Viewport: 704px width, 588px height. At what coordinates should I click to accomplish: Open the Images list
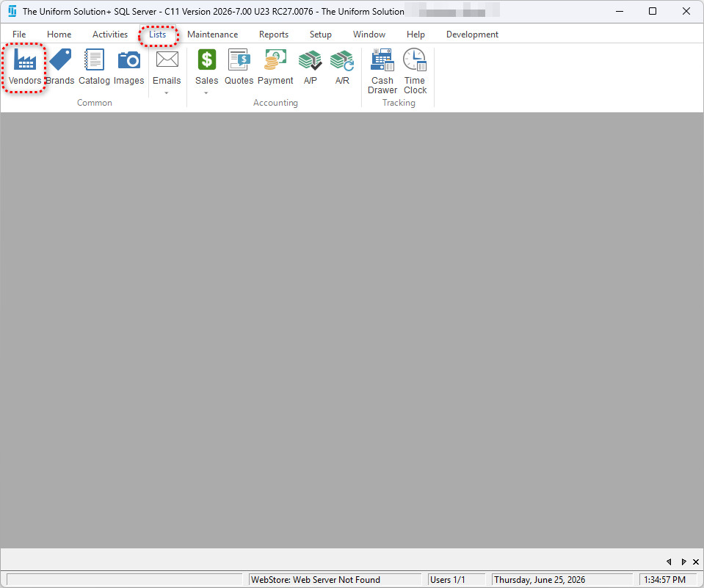point(129,68)
